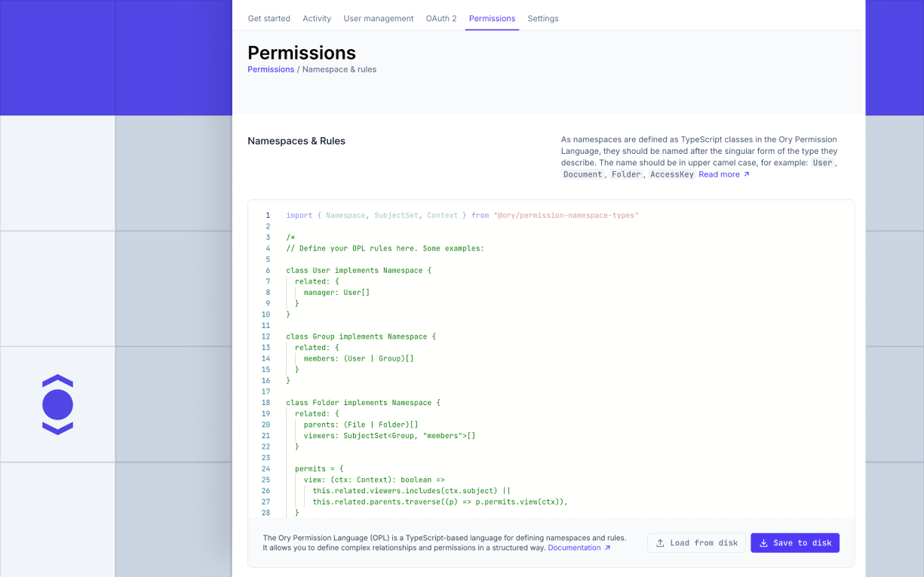924x577 pixels.
Task: Click the line 'class User implements Namespace {'
Action: point(358,271)
